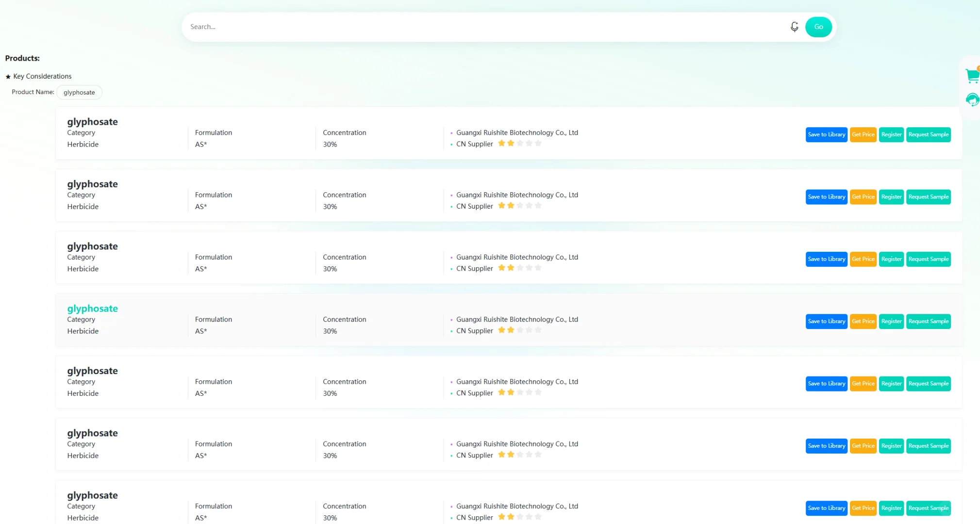This screenshot has height=524, width=980.
Task: Click the Key Considerations star icon
Action: pyautogui.click(x=8, y=77)
